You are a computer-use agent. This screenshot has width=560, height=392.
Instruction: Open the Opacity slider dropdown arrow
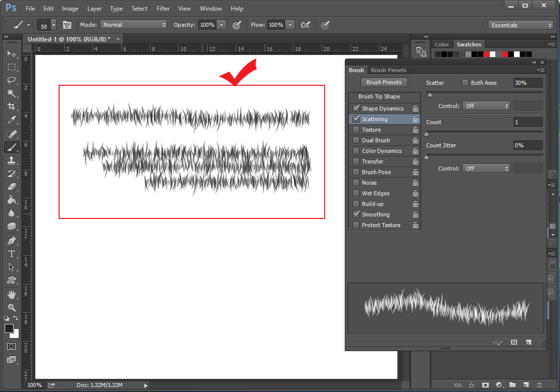click(222, 25)
